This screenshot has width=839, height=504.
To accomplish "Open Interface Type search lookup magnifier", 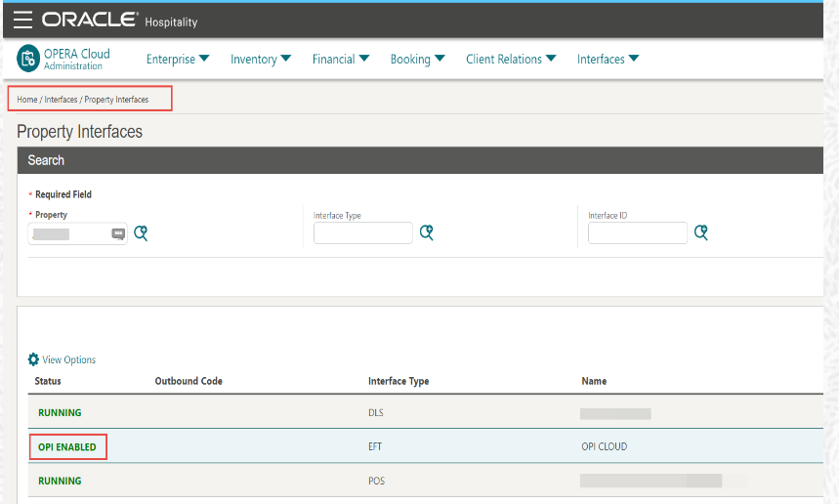I will tap(427, 232).
